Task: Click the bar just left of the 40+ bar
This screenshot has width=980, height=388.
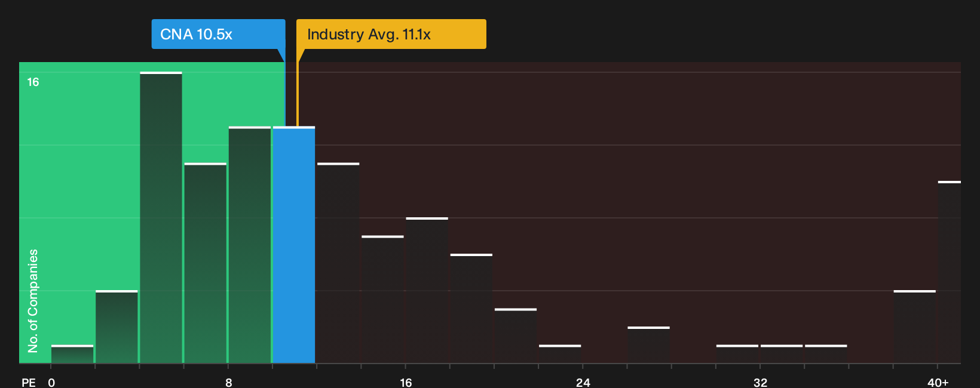Action: pyautogui.click(x=915, y=327)
